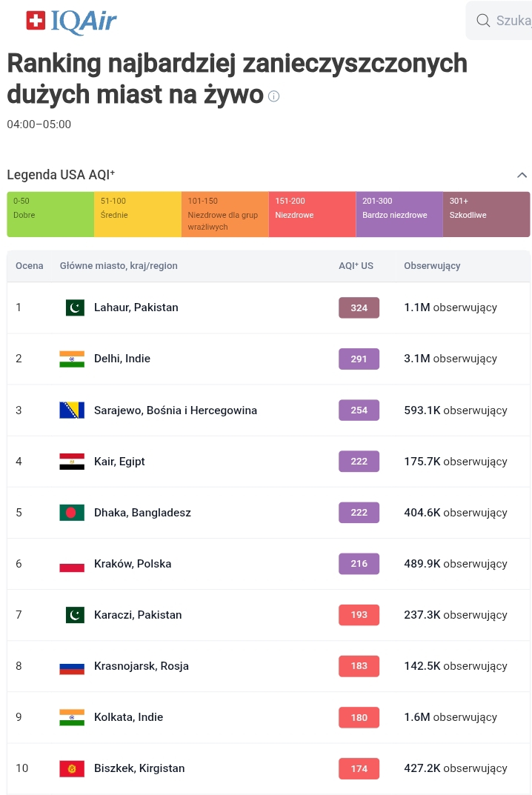Click the info icon beside the heading
This screenshot has height=795, width=532.
pyautogui.click(x=273, y=96)
